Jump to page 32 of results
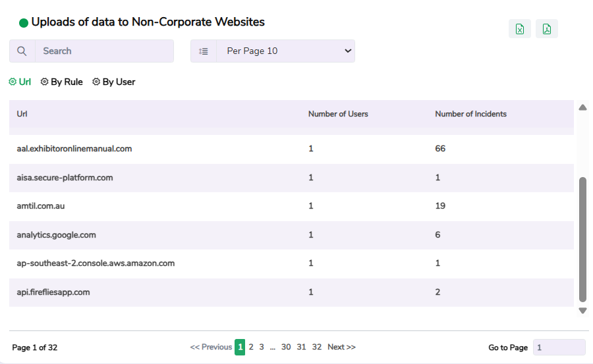593x364 pixels. 317,347
